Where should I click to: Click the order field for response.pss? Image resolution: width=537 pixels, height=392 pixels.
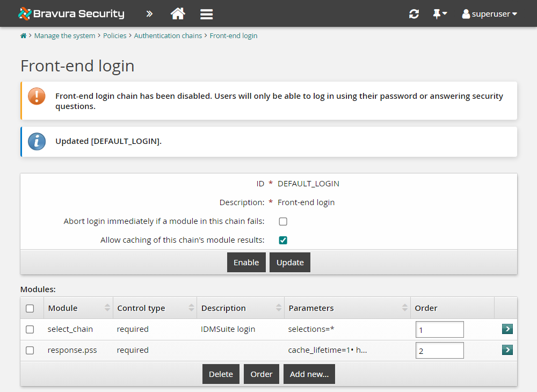point(439,351)
